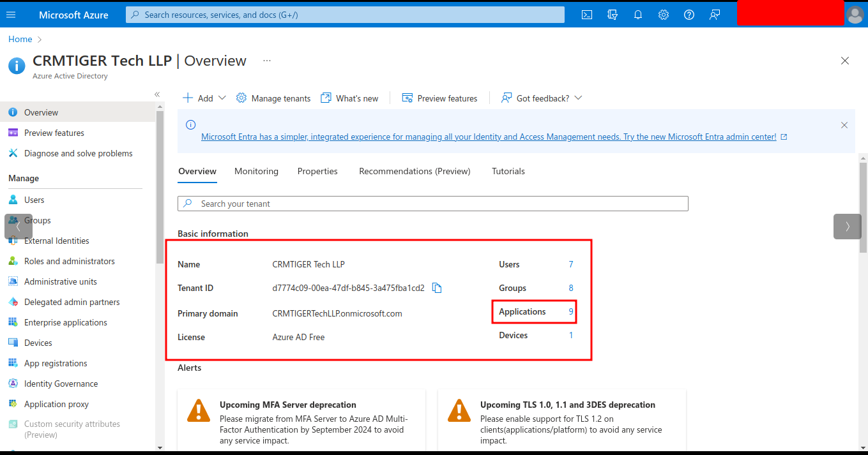Open the Applications count 9 link

click(571, 311)
